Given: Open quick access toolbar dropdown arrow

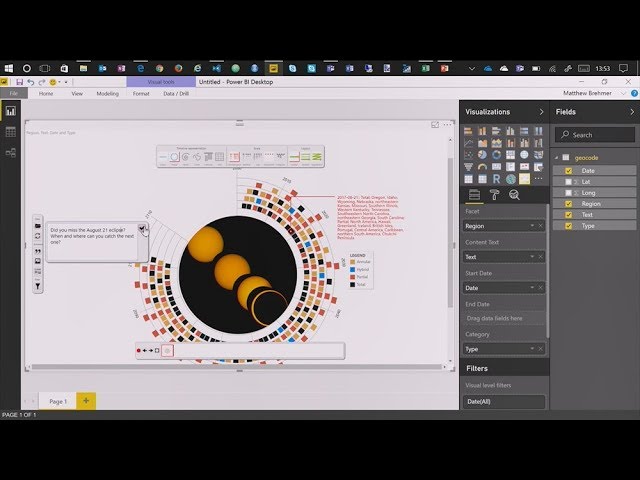Looking at the screenshot, I should tap(66, 82).
